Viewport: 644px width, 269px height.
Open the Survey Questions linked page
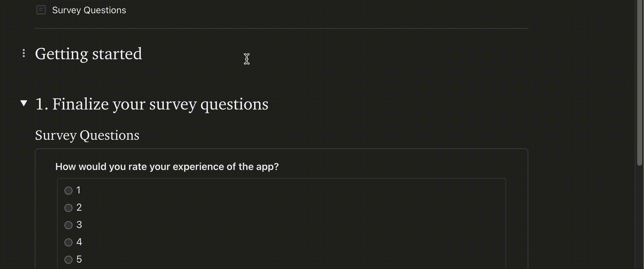tap(89, 10)
